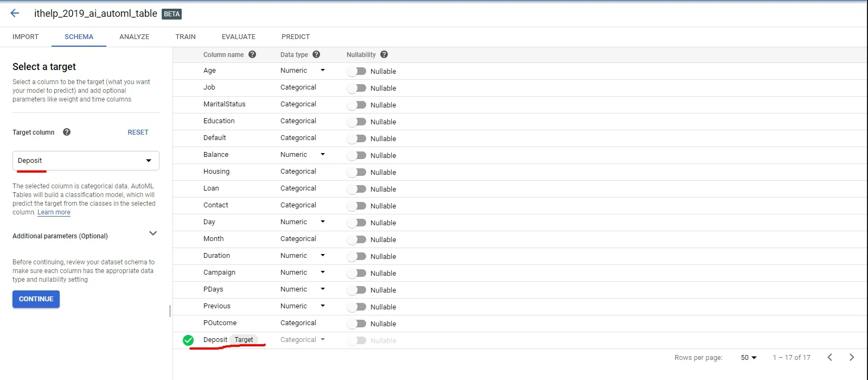The height and width of the screenshot is (380, 868).
Task: Toggle the Nullable switch for Duration
Action: pos(356,256)
